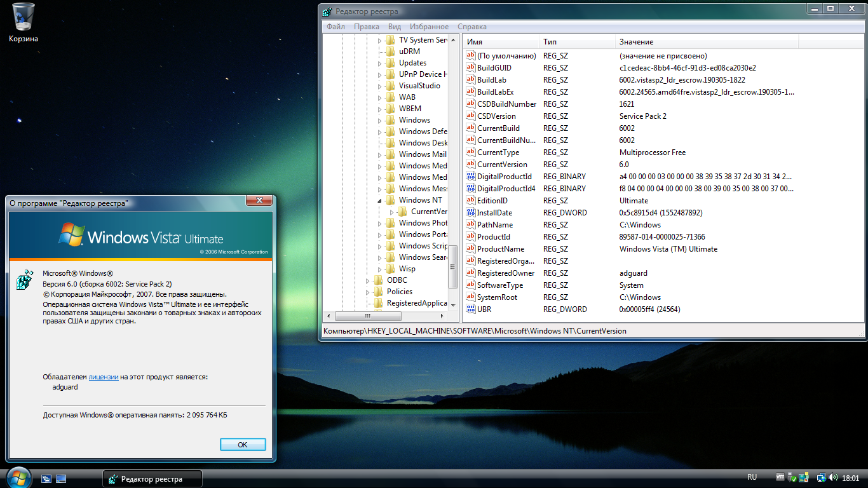868x488 pixels.
Task: Collapse the Windows NT key
Action: click(380, 200)
